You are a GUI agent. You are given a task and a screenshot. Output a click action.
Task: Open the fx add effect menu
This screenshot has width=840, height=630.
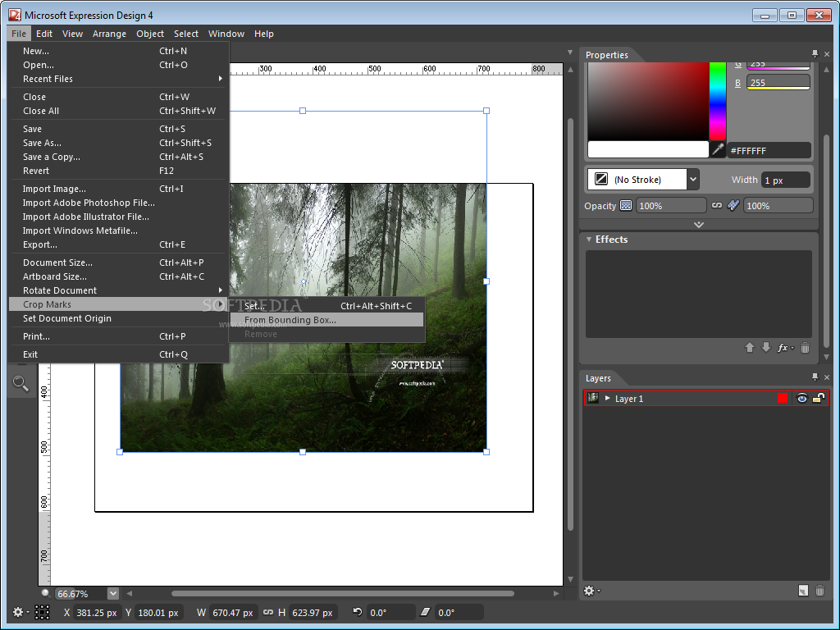tap(785, 348)
